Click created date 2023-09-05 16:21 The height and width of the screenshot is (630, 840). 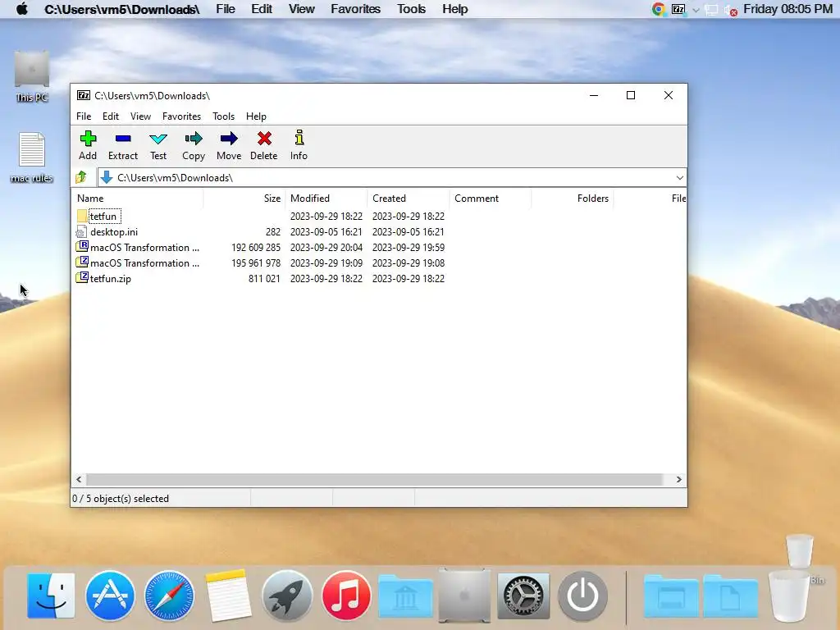409,232
